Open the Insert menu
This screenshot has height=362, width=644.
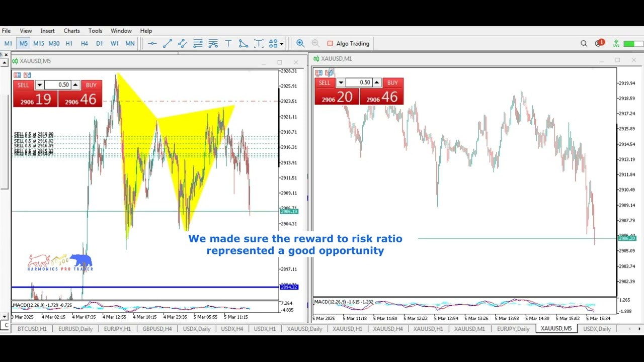pos(47,31)
